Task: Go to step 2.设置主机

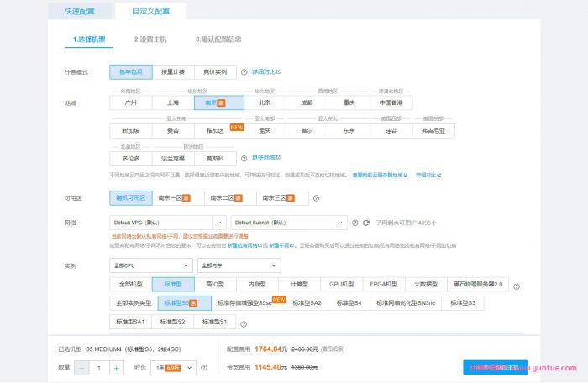Action: click(x=150, y=39)
